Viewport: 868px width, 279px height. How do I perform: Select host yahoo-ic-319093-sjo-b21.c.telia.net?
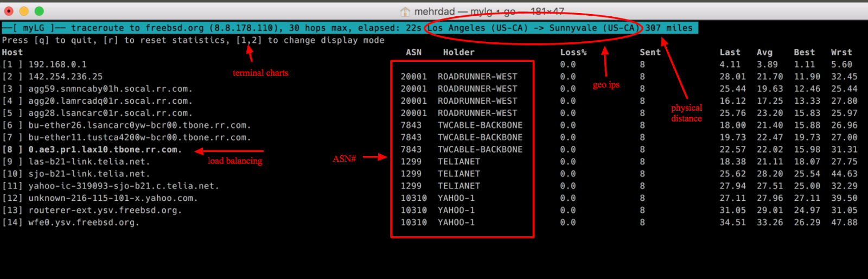[x=124, y=186]
